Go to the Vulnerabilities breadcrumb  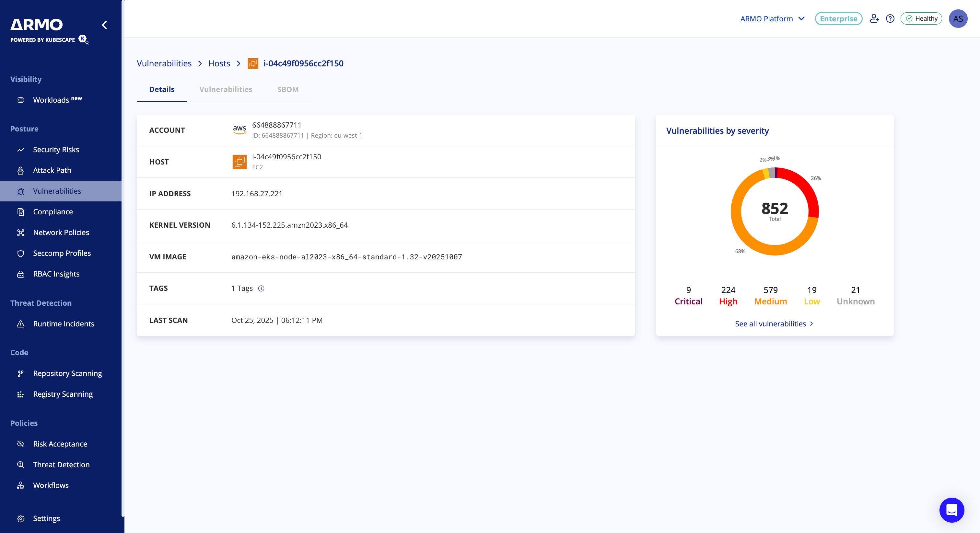[x=164, y=63]
